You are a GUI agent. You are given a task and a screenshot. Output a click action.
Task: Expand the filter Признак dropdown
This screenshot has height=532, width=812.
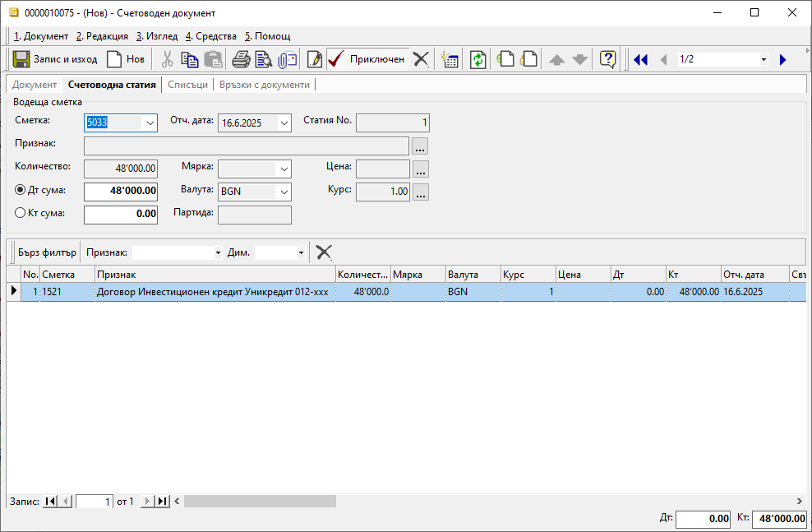point(218,252)
